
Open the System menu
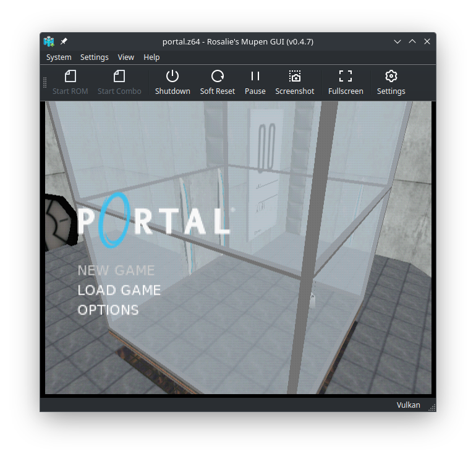coord(59,57)
